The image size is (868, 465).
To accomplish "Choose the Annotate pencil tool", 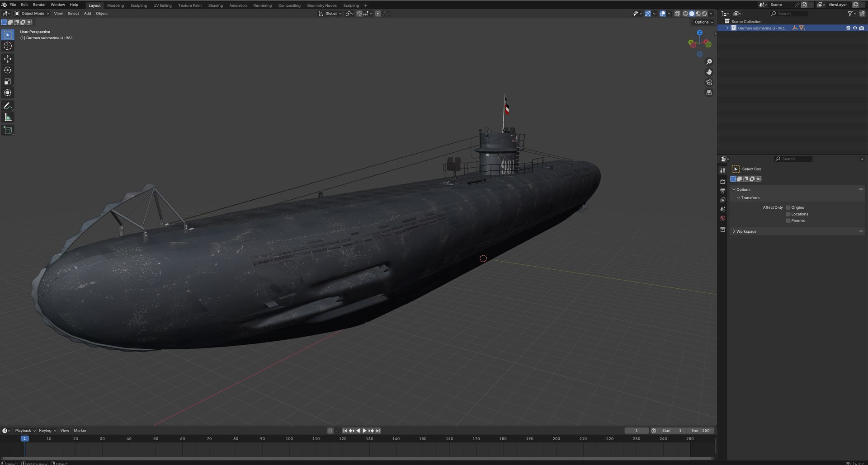I will 8,106.
